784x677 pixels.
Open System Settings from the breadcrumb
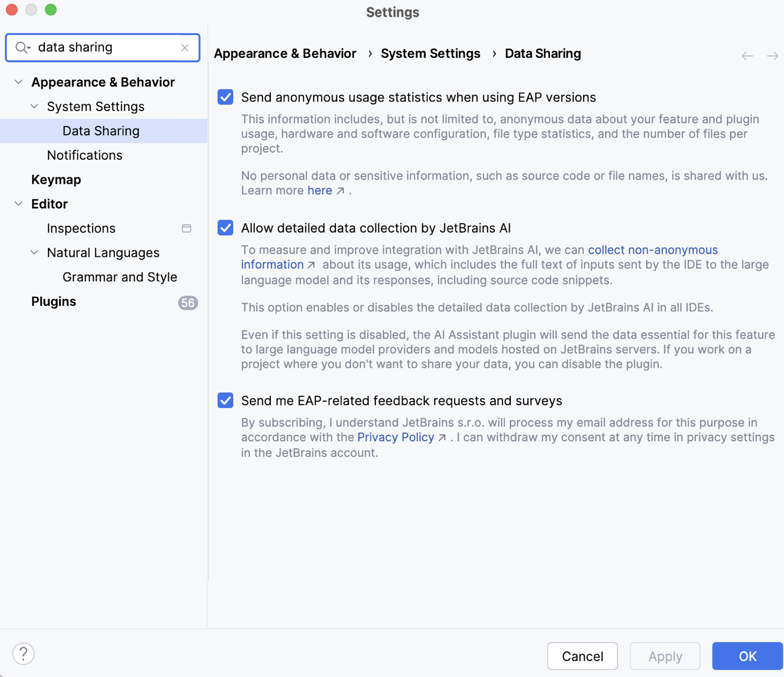[x=430, y=53]
